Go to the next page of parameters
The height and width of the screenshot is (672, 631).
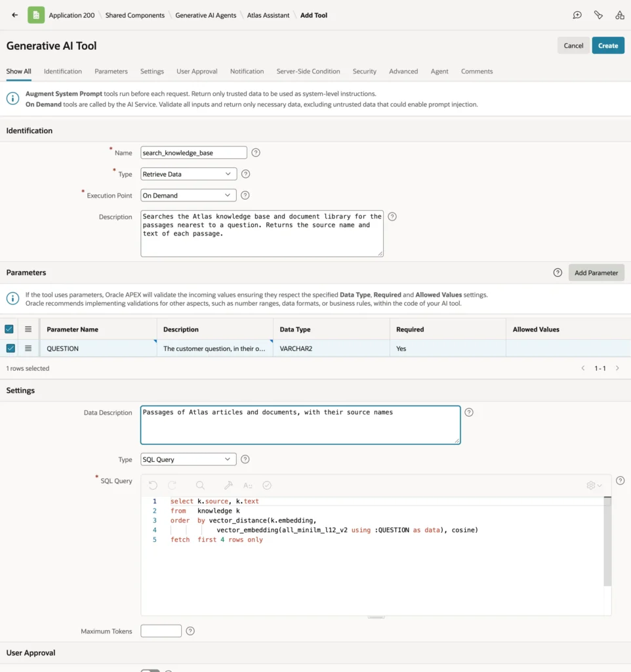(x=617, y=368)
